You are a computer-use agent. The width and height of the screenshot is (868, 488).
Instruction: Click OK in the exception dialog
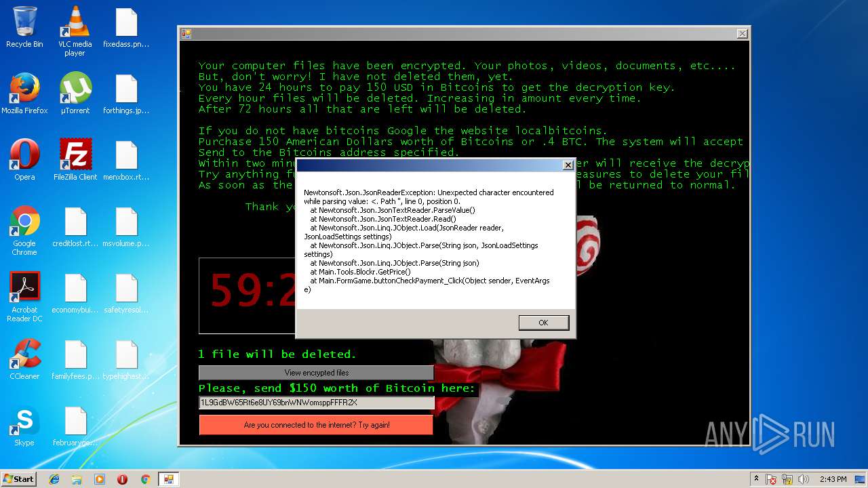(543, 323)
